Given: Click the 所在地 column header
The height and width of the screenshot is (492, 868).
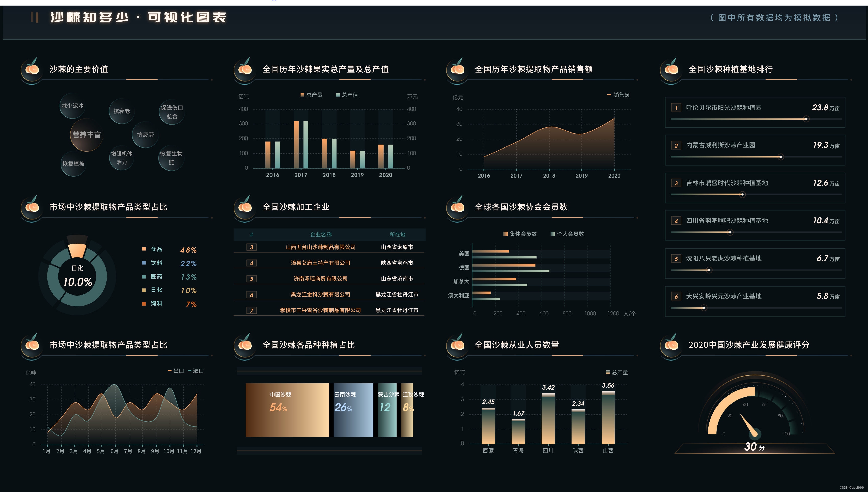Looking at the screenshot, I should tap(397, 234).
